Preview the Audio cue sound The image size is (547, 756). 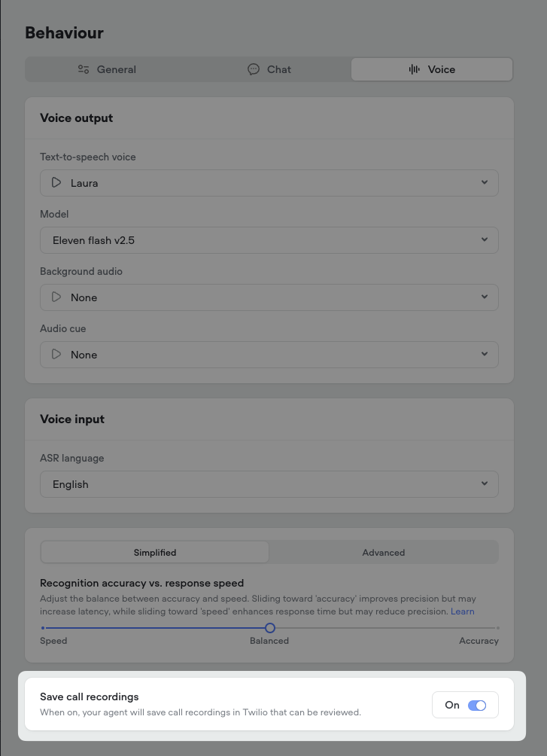coord(56,354)
